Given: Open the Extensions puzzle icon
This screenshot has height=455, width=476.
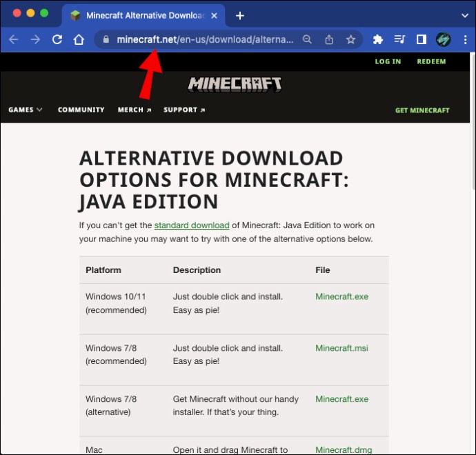Looking at the screenshot, I should tap(377, 39).
